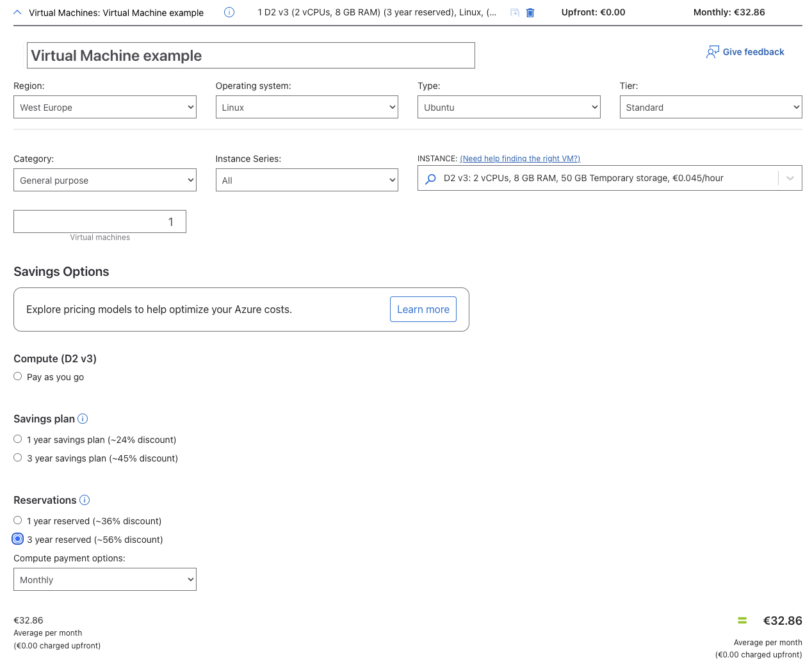Image resolution: width=812 pixels, height=667 pixels.
Task: Click the clone estimate icon
Action: (x=514, y=13)
